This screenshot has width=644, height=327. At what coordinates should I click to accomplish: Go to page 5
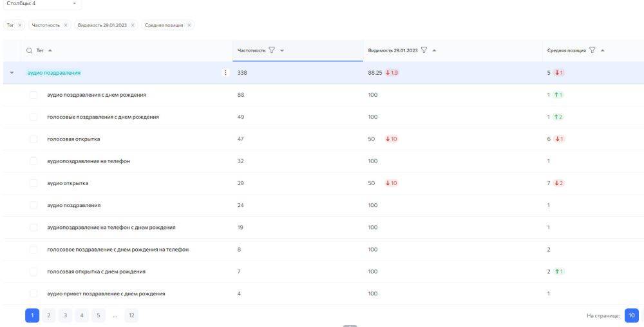pos(98,315)
